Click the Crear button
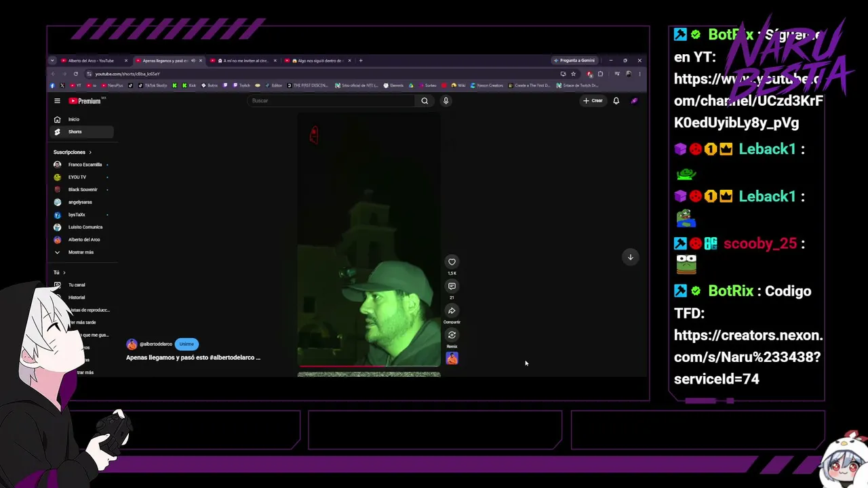868x488 pixels. 593,101
